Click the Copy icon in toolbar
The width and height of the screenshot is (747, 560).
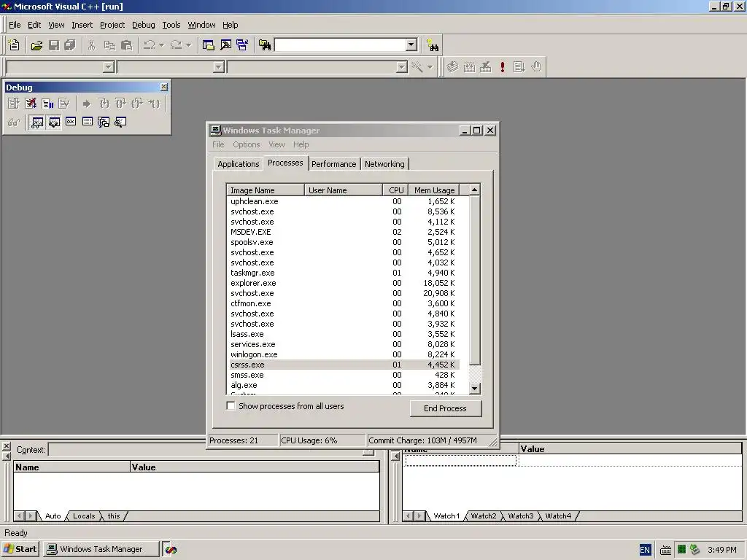[x=109, y=45]
